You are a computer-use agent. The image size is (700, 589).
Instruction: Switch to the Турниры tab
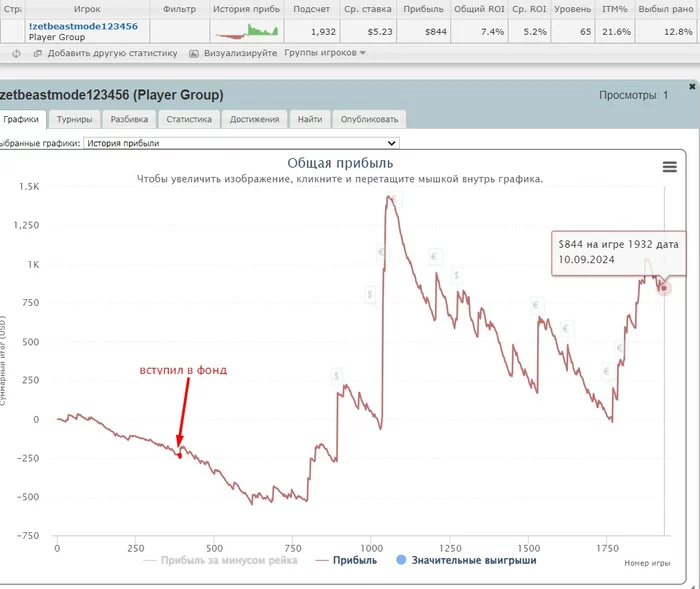75,119
